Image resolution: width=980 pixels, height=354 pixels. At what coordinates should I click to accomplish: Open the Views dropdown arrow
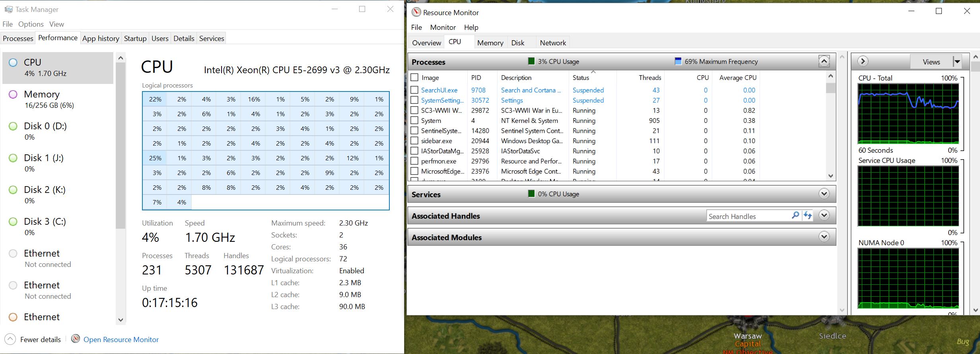tap(957, 62)
